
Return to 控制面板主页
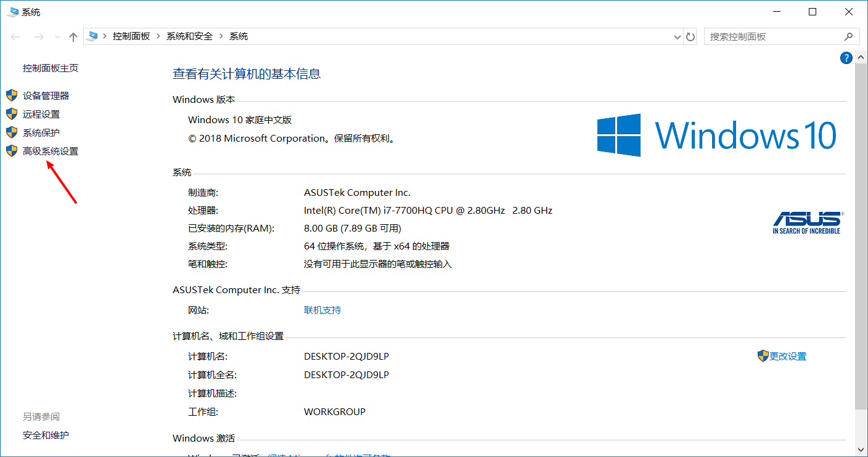tap(50, 68)
